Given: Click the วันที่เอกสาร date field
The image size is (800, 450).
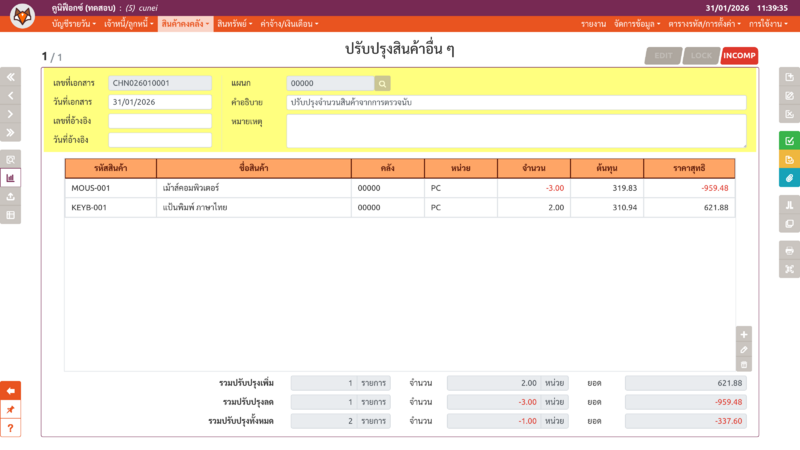Looking at the screenshot, I should point(160,102).
